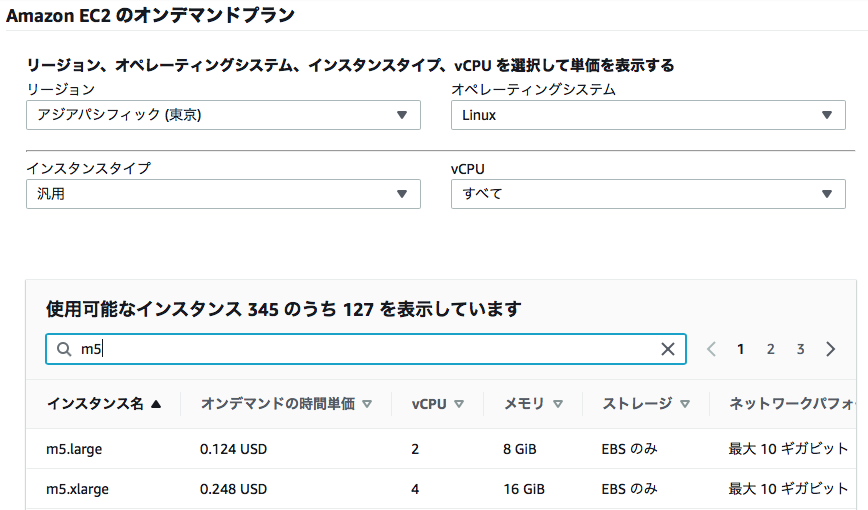Viewport: 868px width, 510px height.
Task: Click the vCPU column header text
Action: point(429,404)
